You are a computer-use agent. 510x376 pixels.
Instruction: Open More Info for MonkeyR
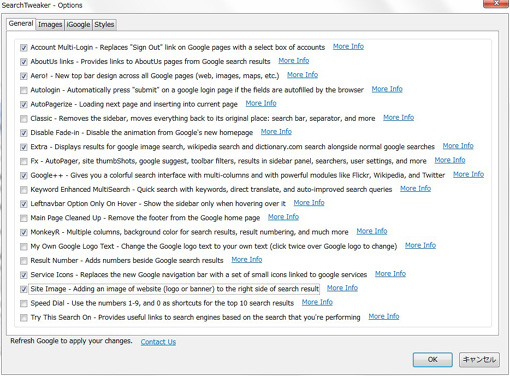point(372,231)
